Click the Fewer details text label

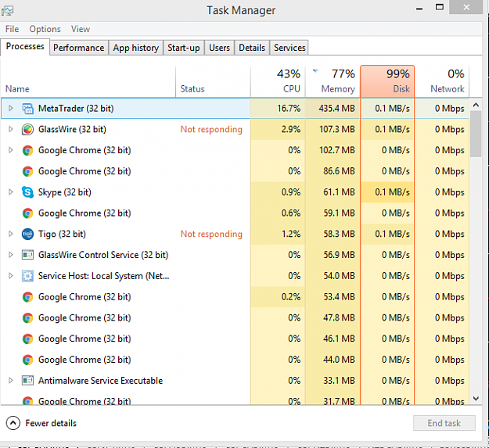point(51,423)
